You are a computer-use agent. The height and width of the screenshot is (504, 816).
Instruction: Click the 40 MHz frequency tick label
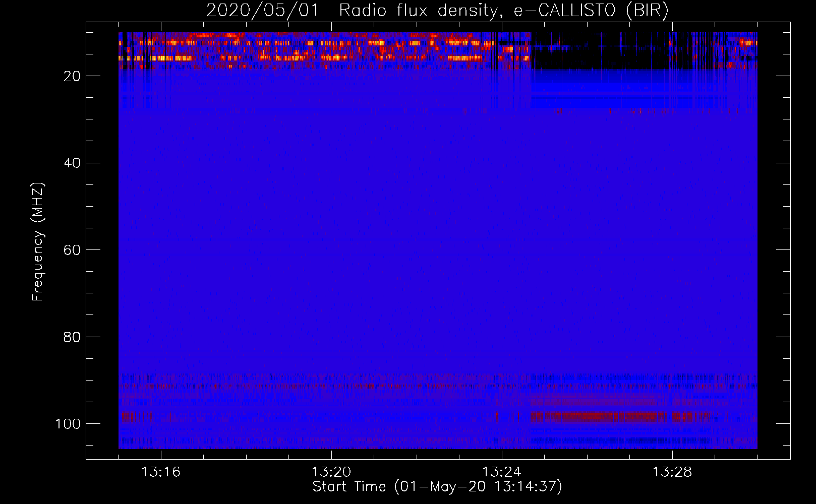(72, 163)
